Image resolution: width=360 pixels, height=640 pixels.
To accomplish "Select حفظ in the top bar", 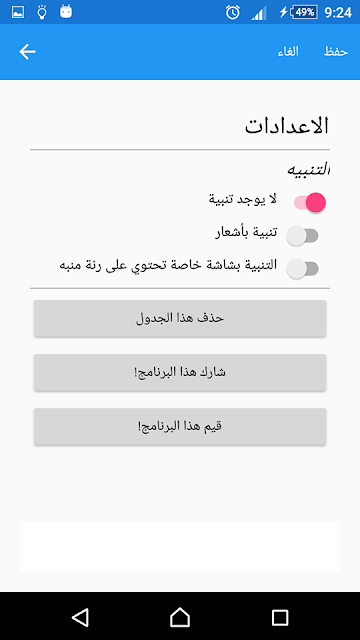I will click(x=336, y=52).
